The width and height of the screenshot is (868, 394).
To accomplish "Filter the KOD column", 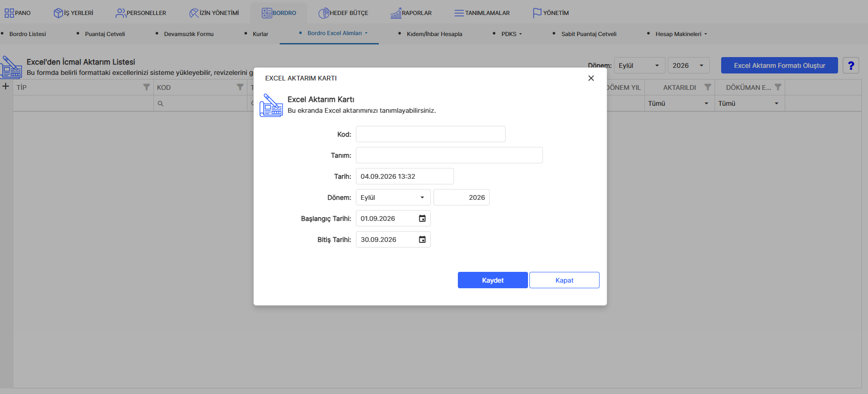I will click(x=240, y=87).
